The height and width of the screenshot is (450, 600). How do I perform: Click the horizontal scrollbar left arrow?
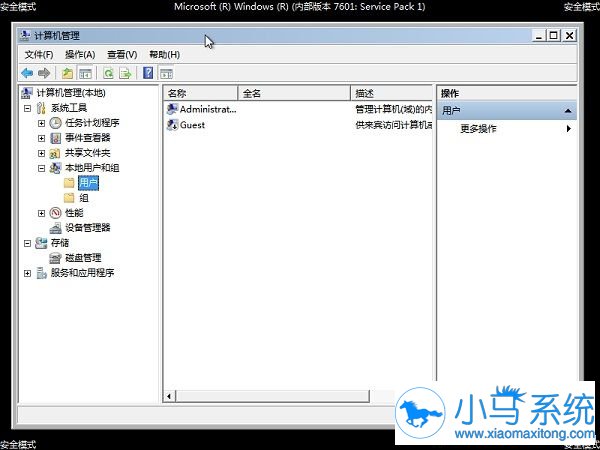click(169, 396)
